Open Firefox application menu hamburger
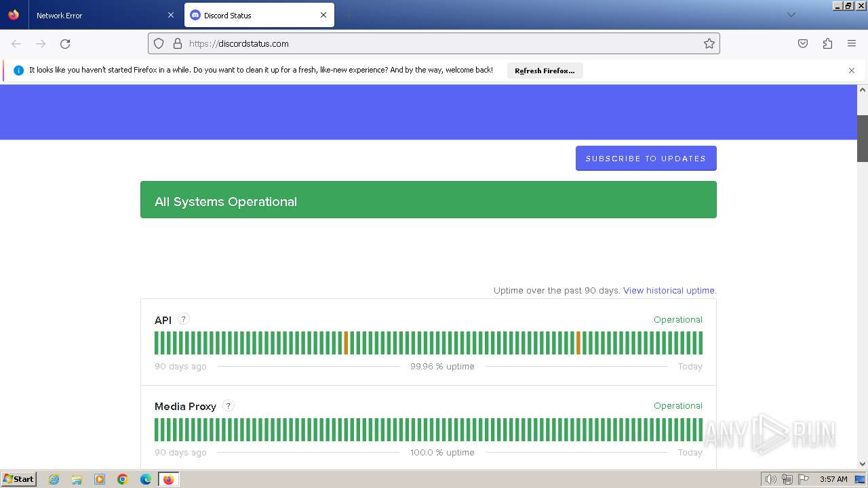 (852, 43)
